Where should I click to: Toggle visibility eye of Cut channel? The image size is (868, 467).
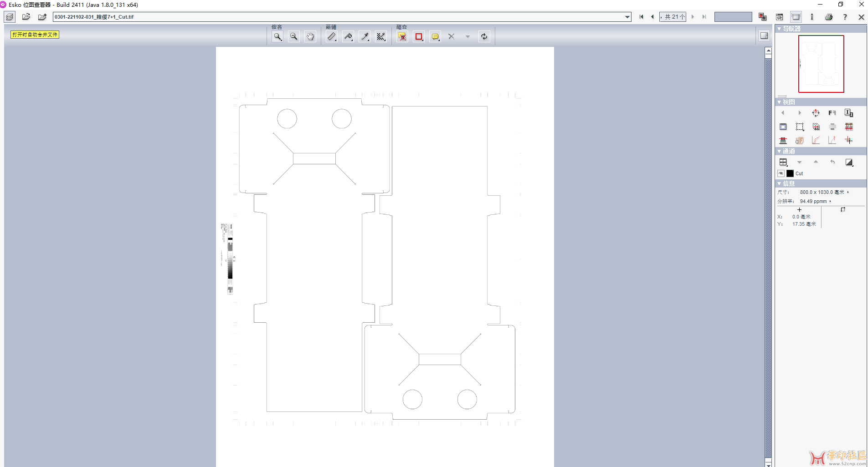point(781,173)
